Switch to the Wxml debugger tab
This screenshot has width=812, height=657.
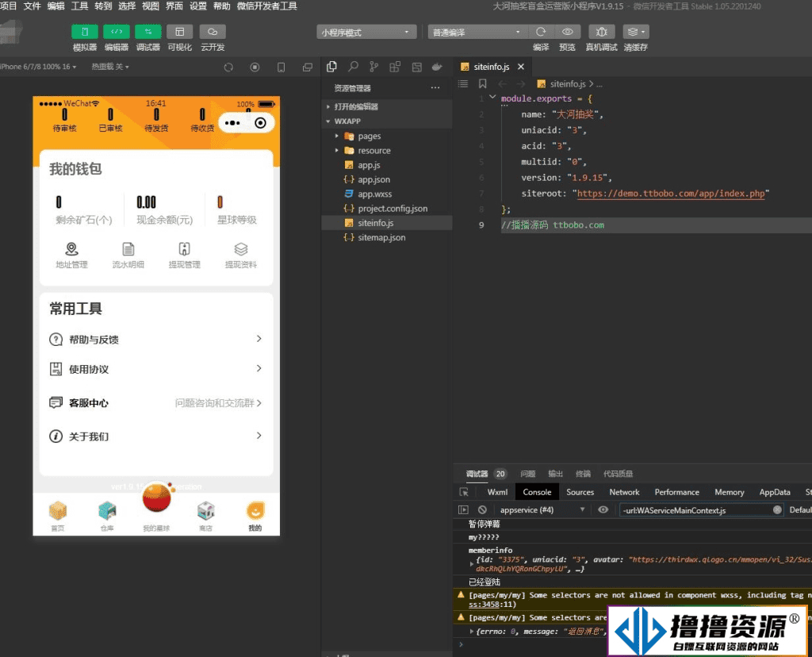tap(497, 492)
